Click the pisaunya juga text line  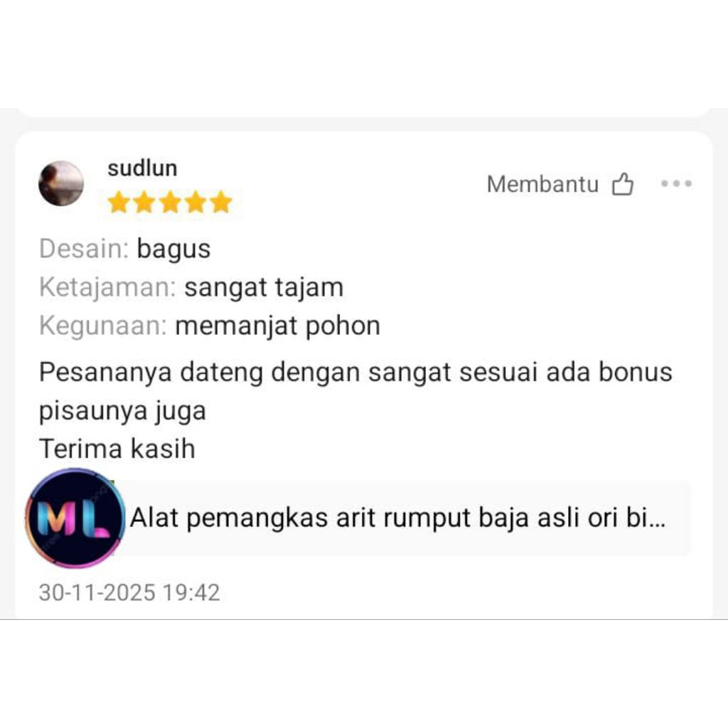[x=122, y=411]
